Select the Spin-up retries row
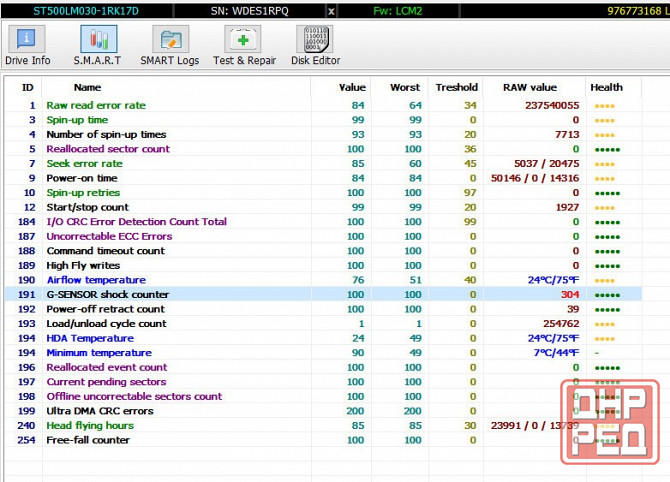This screenshot has width=670, height=482. pyautogui.click(x=323, y=192)
